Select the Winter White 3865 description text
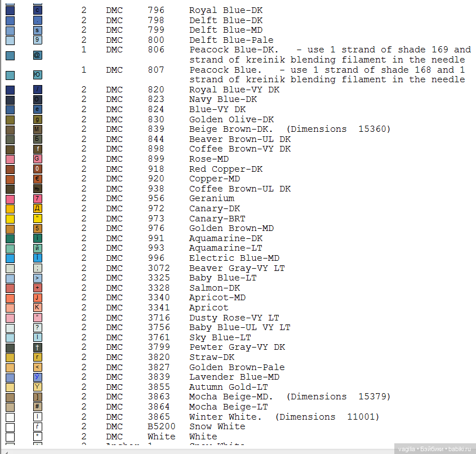The width and height of the screenshot is (476, 454). tap(283, 417)
